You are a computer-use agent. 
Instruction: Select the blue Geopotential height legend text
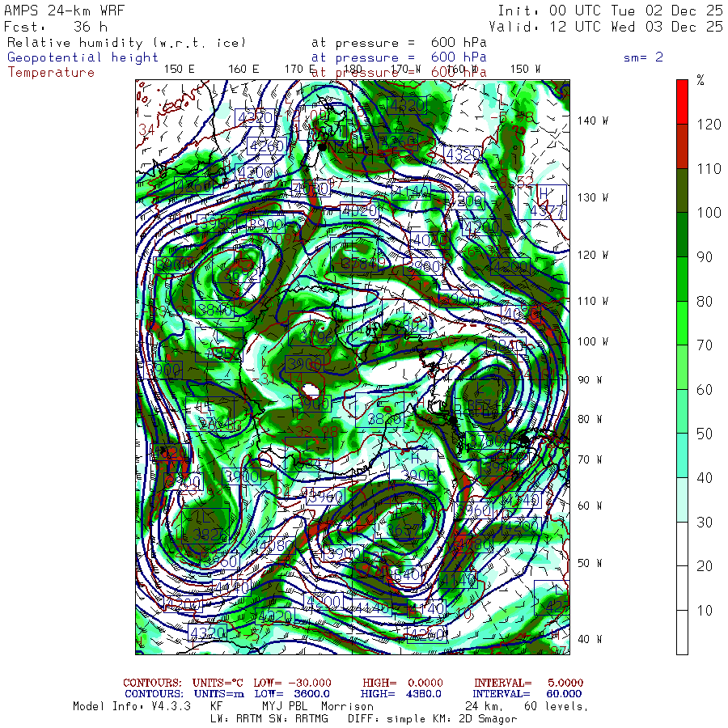83,57
